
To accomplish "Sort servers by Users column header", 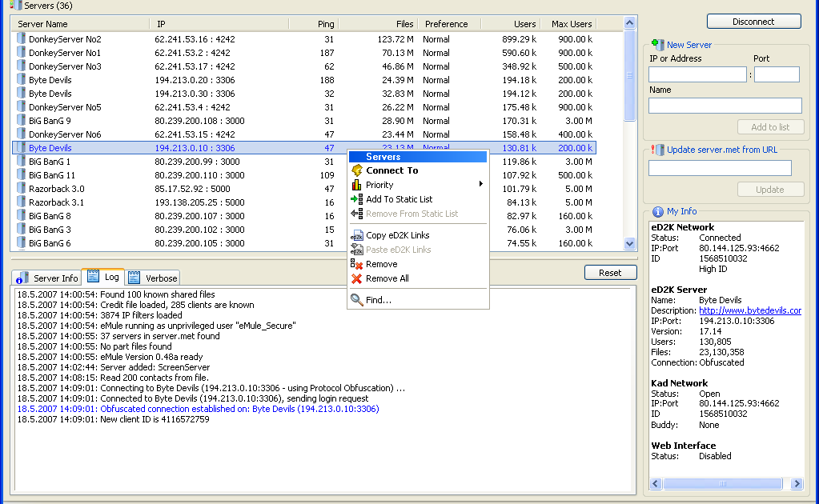I will (x=510, y=24).
